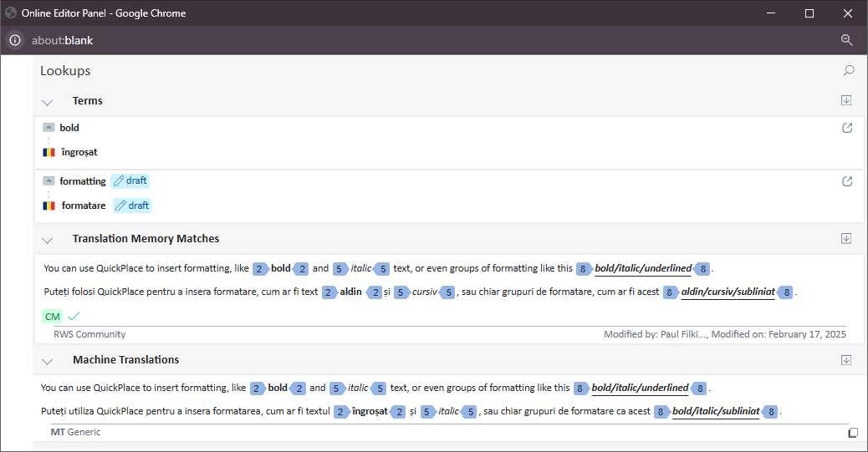Close the Online Editor Panel window
This screenshot has width=868, height=452.
click(848, 13)
